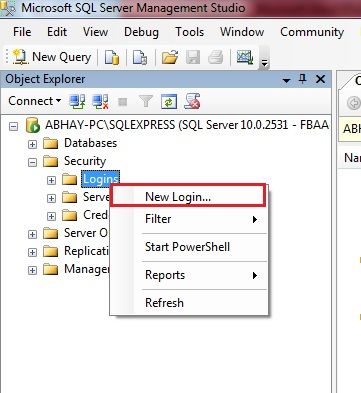Click the Activity Monitor icon
The height and width of the screenshot is (393, 361).
point(245,57)
